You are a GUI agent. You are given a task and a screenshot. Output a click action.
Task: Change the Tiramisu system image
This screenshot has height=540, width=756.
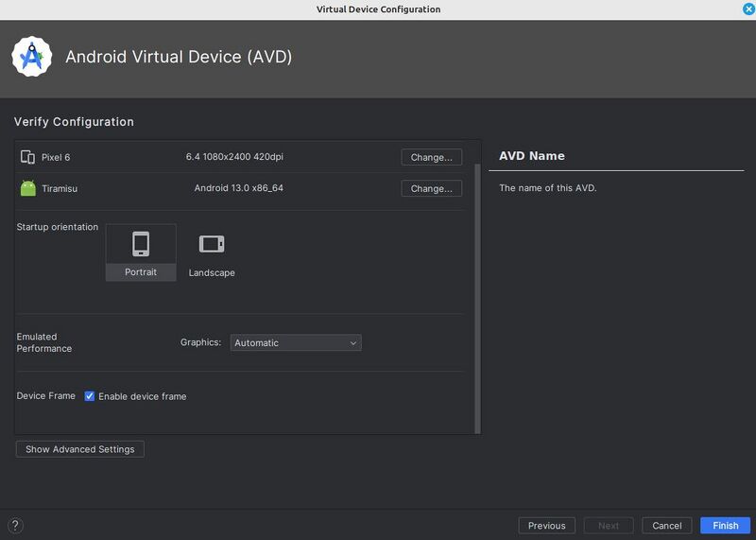click(431, 189)
